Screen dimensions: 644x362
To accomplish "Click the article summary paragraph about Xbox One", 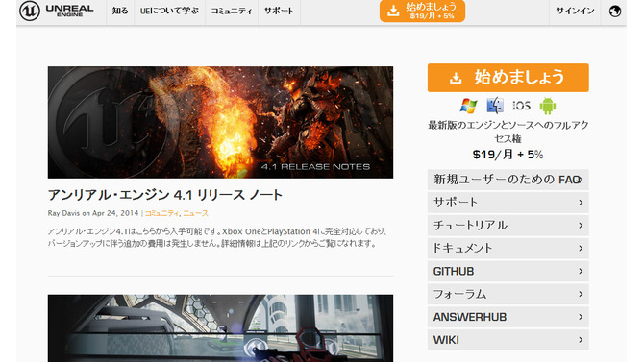I will pyautogui.click(x=217, y=237).
